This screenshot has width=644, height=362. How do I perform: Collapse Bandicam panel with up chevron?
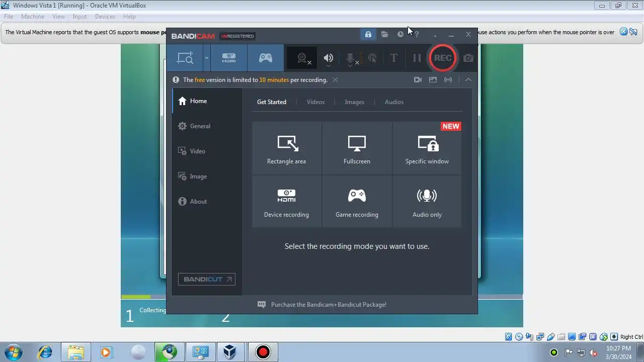click(x=468, y=79)
